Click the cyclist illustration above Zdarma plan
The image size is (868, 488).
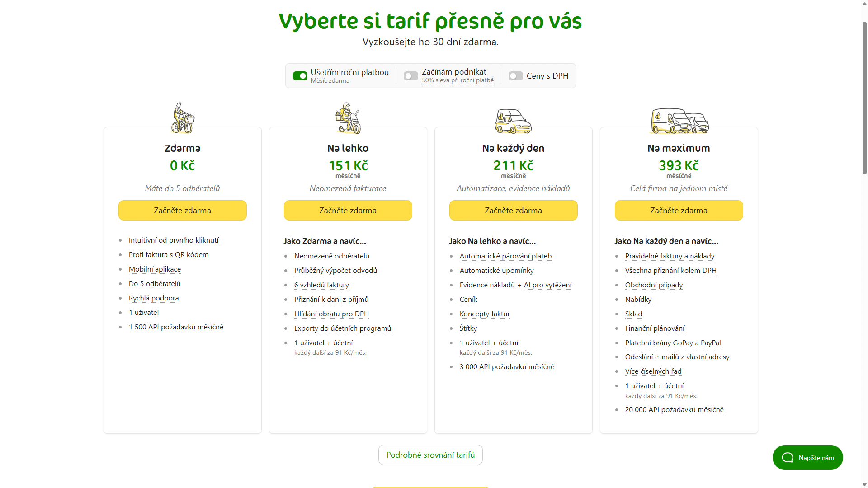tap(183, 118)
